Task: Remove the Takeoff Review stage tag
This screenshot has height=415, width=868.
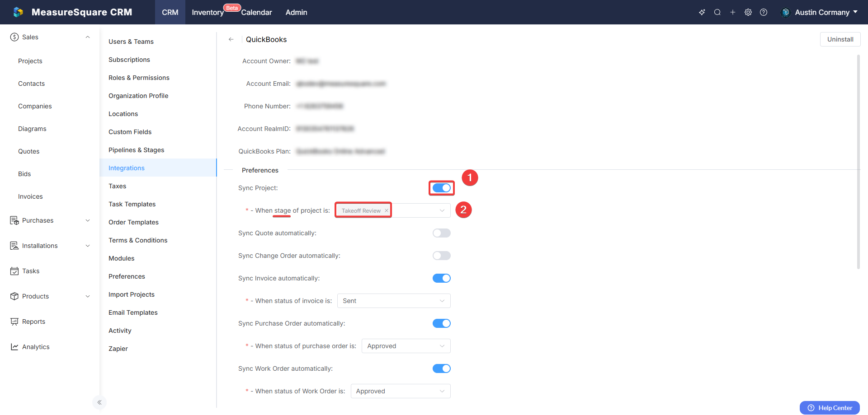Action: click(x=387, y=210)
